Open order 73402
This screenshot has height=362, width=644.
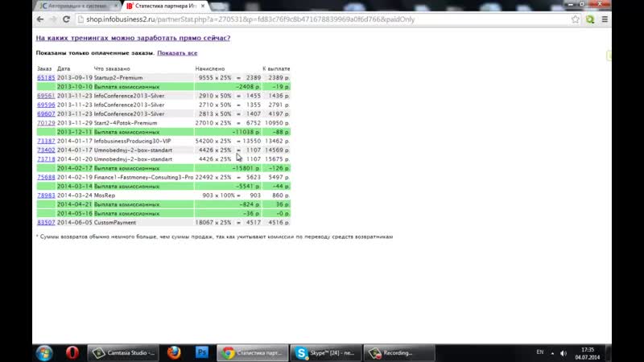pyautogui.click(x=46, y=150)
